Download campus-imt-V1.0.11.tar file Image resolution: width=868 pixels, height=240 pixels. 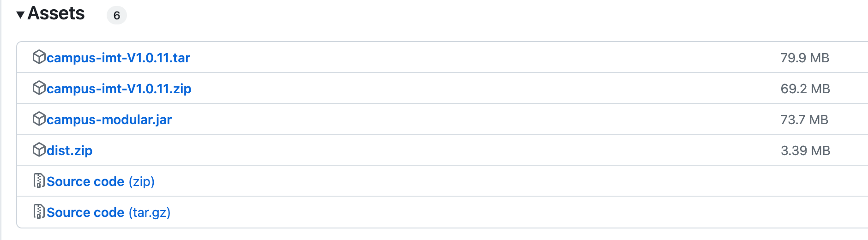click(118, 58)
